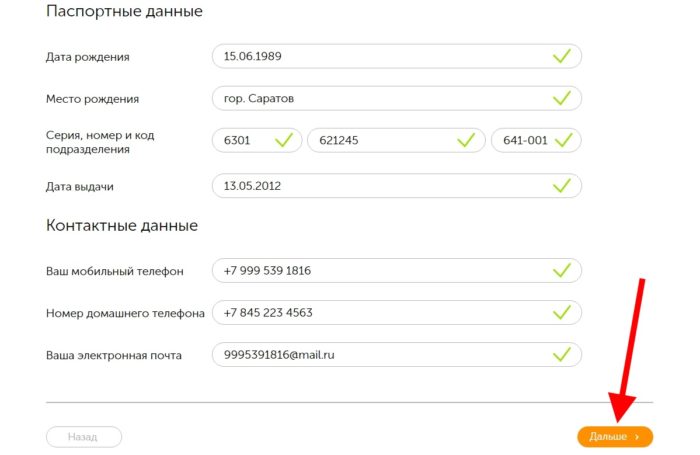Edit the Место рождения field

pyautogui.click(x=380, y=99)
